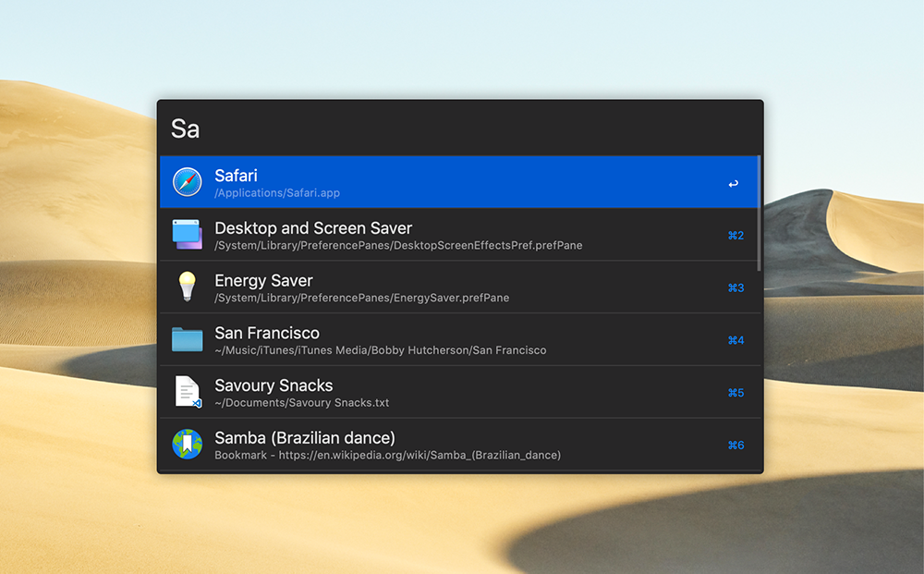Select the 'Desktop and Screen Saver' result
Viewport: 924px width, 574px height.
click(460, 235)
